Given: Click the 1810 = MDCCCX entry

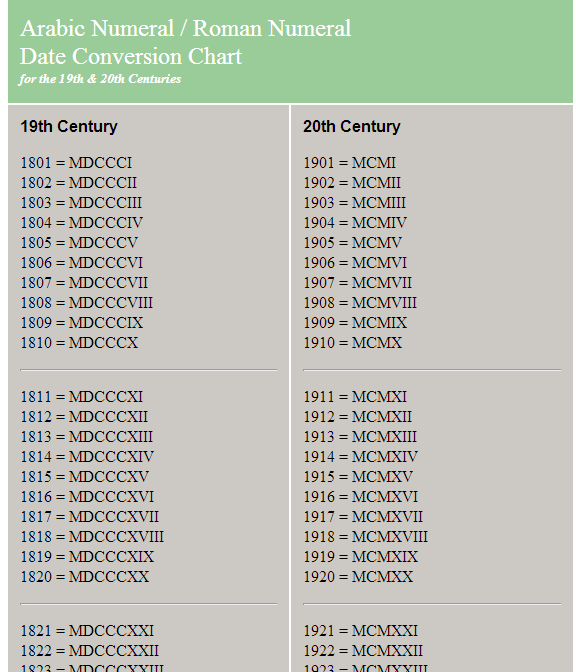Looking at the screenshot, I should tap(79, 343).
